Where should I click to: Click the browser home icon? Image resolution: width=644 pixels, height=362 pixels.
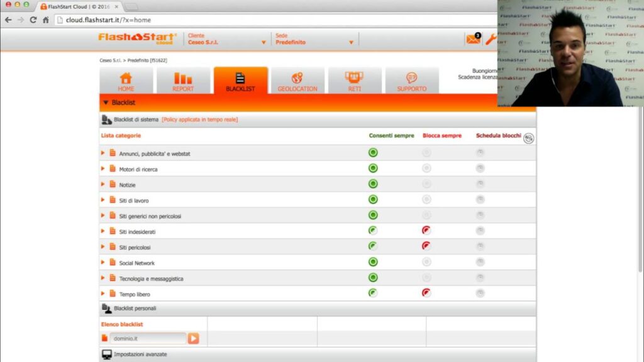point(45,19)
